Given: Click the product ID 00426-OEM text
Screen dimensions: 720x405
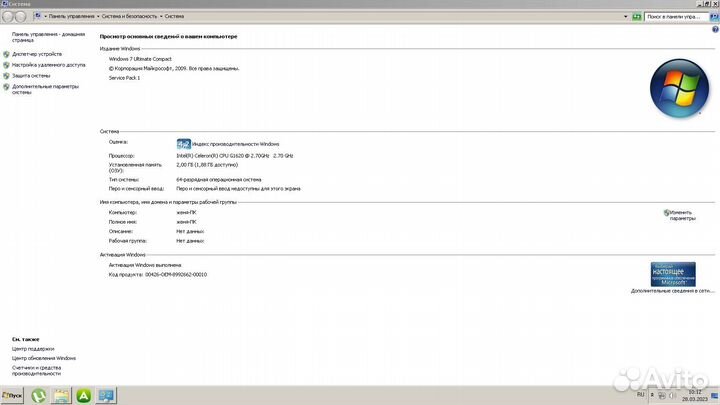Looking at the screenshot, I should (176, 275).
